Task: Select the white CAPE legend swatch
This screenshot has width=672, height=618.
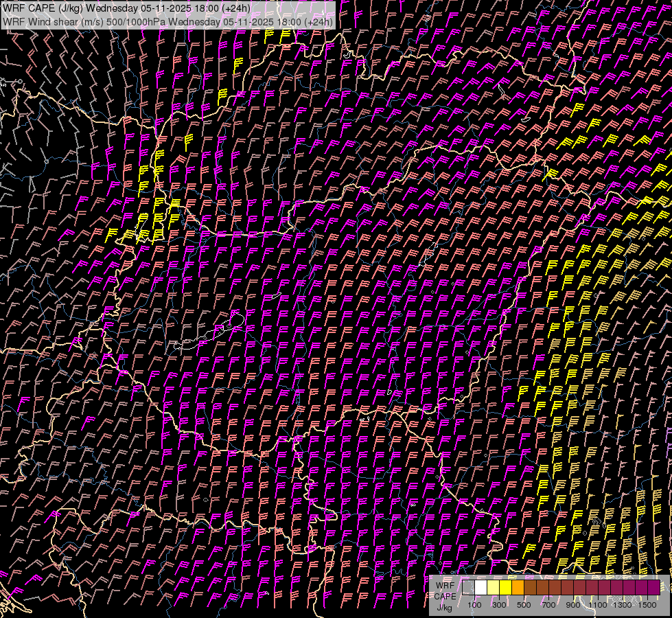Action: [x=480, y=587]
